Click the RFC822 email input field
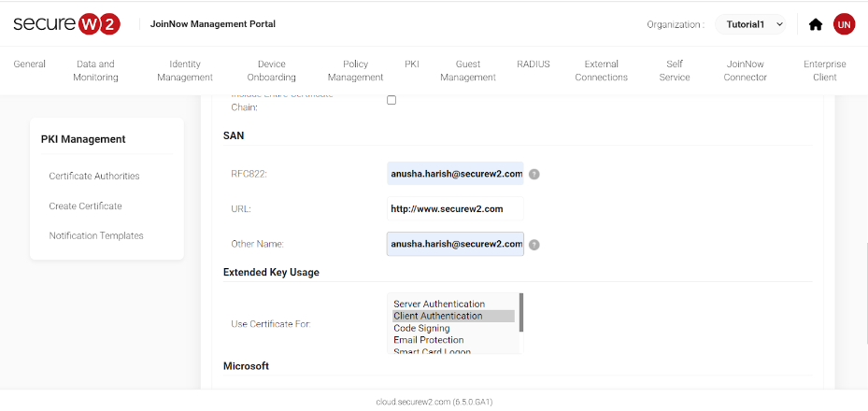The height and width of the screenshot is (411, 868). click(x=455, y=173)
